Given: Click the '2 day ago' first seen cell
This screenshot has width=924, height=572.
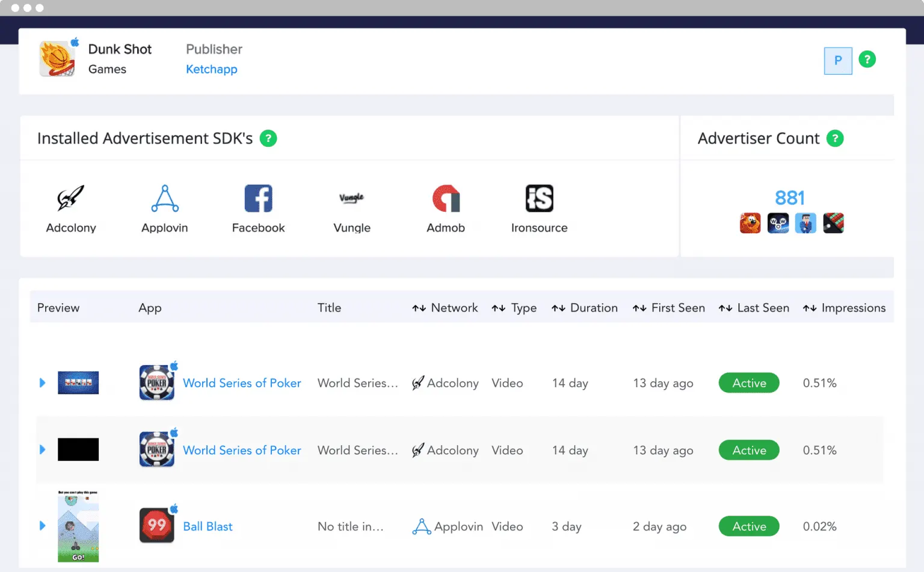Looking at the screenshot, I should click(660, 526).
